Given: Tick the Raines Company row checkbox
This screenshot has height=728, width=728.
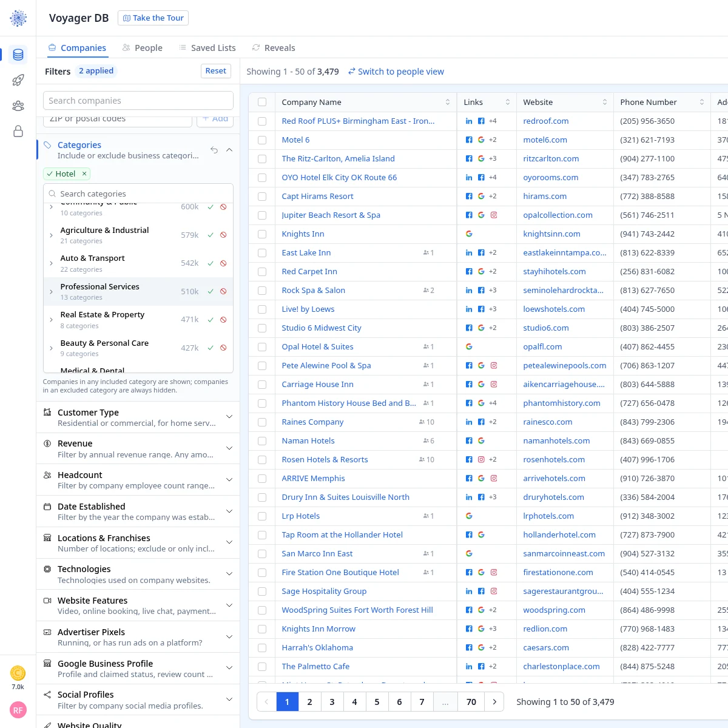Looking at the screenshot, I should 262,422.
